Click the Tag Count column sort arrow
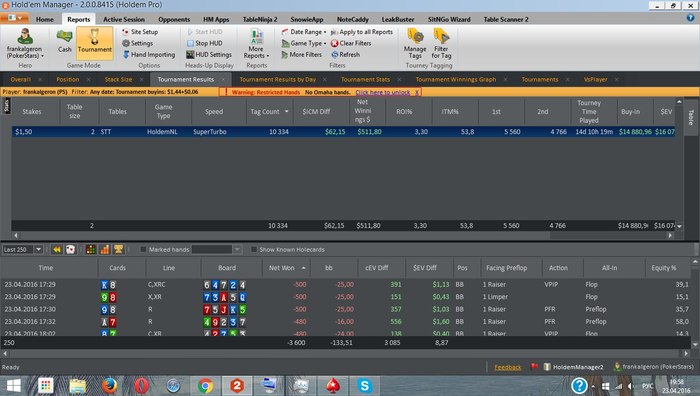The height and width of the screenshot is (396, 700). tap(287, 112)
